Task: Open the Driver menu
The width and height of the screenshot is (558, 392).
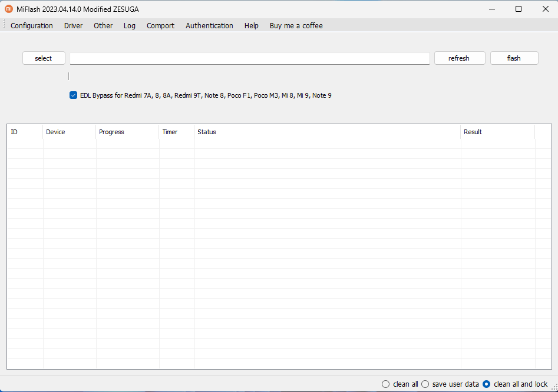Action: pyautogui.click(x=73, y=25)
